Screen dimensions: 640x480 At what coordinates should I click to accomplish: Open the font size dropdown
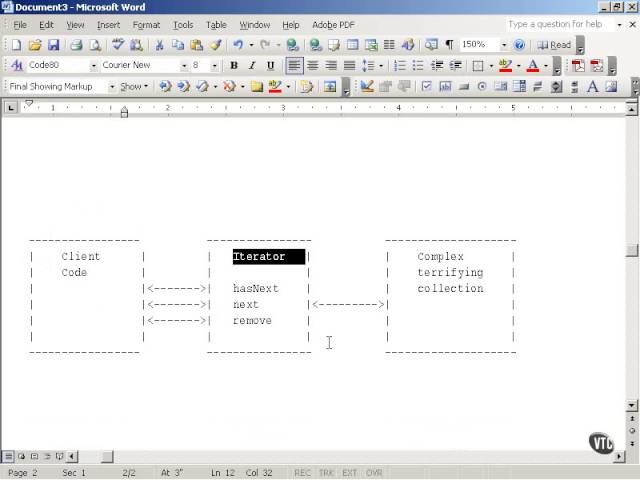214,65
